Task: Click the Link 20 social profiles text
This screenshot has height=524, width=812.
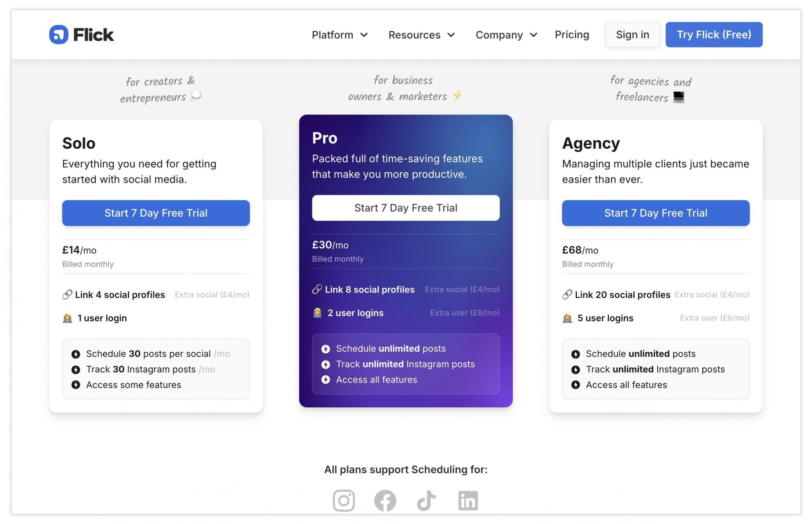Action: tap(622, 295)
